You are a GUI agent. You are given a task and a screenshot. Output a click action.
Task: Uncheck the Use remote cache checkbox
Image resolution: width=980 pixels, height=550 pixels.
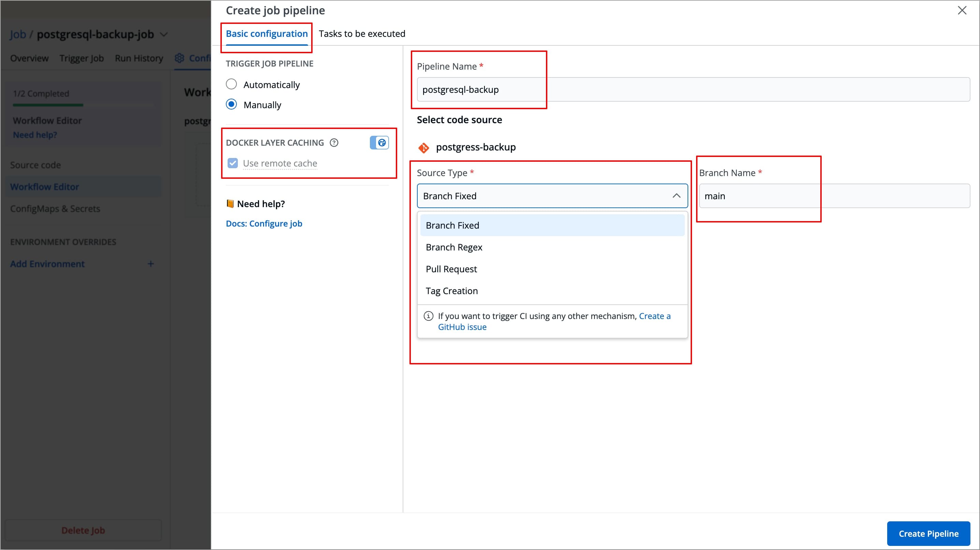232,163
